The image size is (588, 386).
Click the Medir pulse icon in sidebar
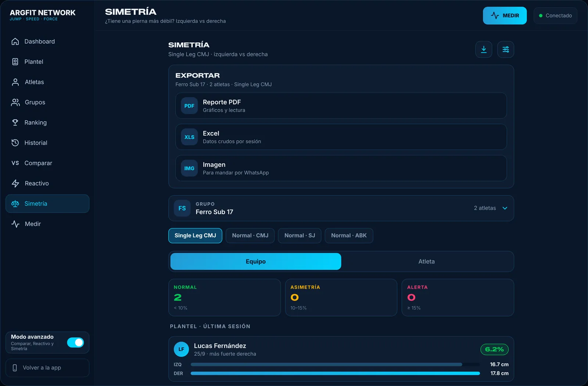15,224
